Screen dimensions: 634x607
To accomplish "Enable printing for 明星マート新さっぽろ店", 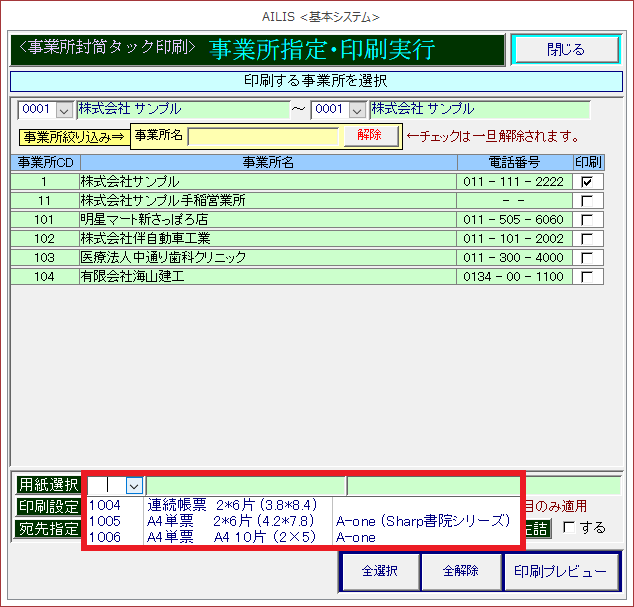I will (587, 220).
